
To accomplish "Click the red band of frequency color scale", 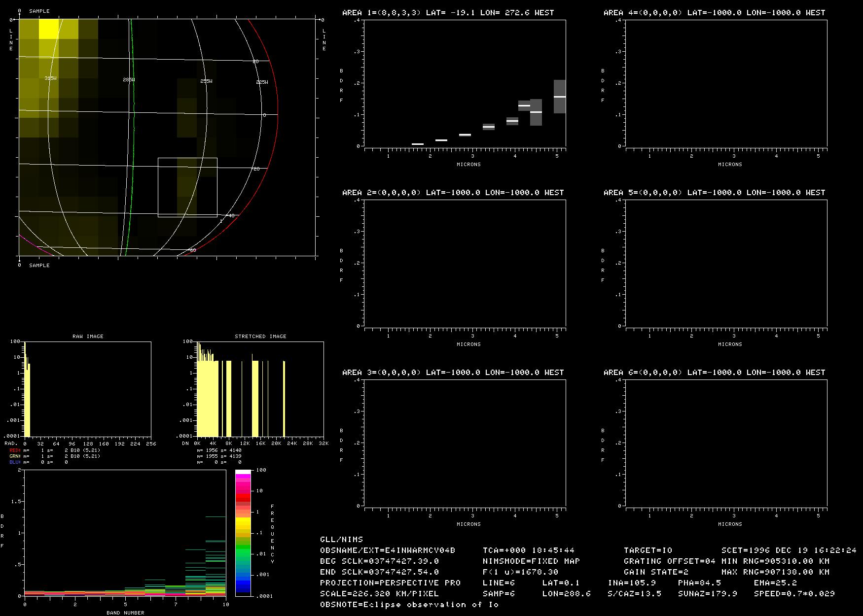I will click(x=243, y=499).
